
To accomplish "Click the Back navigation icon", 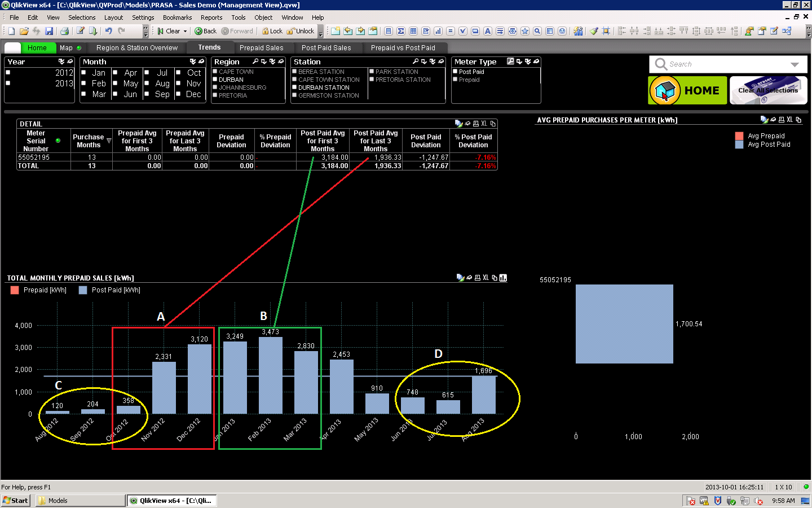I will [x=205, y=32].
